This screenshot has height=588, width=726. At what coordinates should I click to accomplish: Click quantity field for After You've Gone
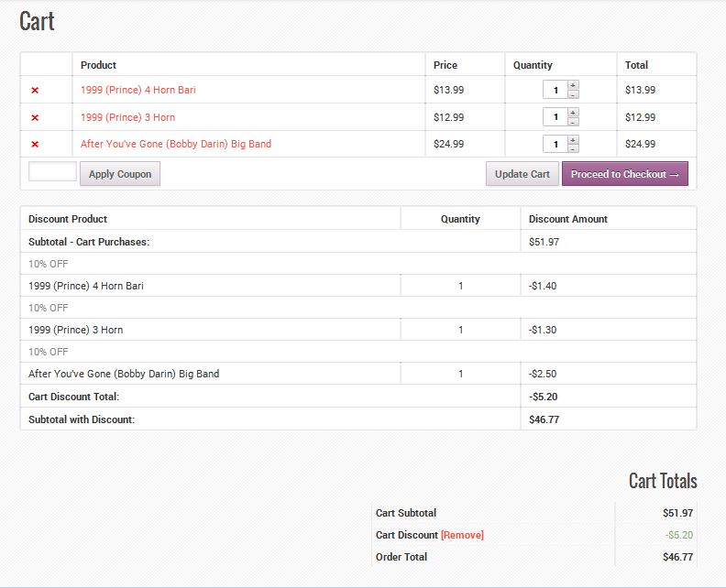(x=555, y=145)
